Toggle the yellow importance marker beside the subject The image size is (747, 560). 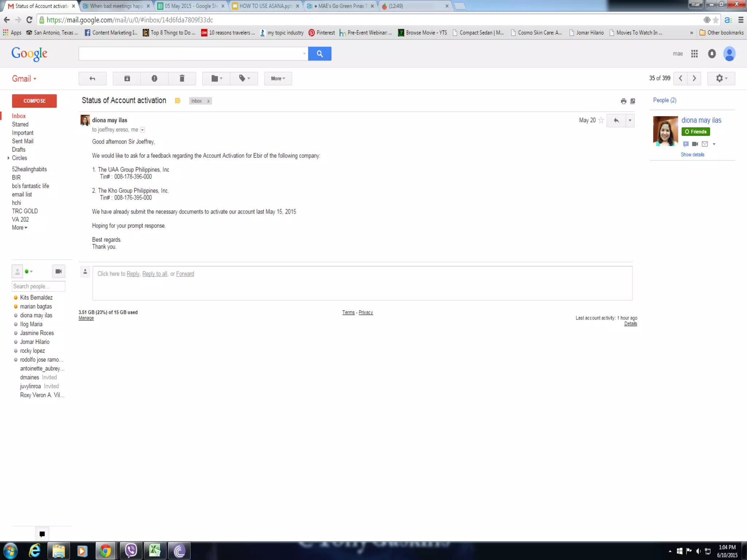coord(178,101)
